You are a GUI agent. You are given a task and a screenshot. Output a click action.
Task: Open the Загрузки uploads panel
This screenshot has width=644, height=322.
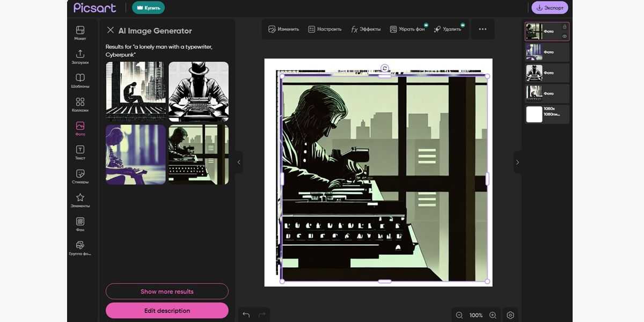[x=80, y=56]
